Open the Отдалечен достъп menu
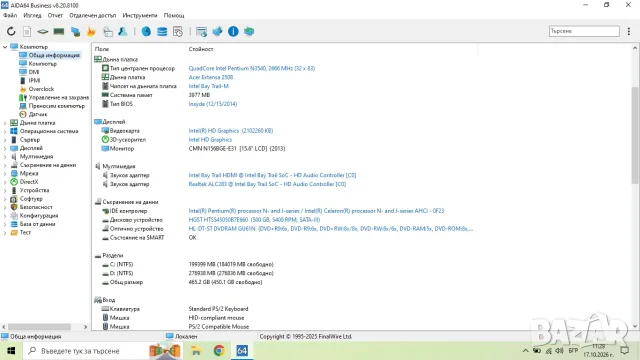Viewport: 640px width, 360px height. pyautogui.click(x=93, y=16)
